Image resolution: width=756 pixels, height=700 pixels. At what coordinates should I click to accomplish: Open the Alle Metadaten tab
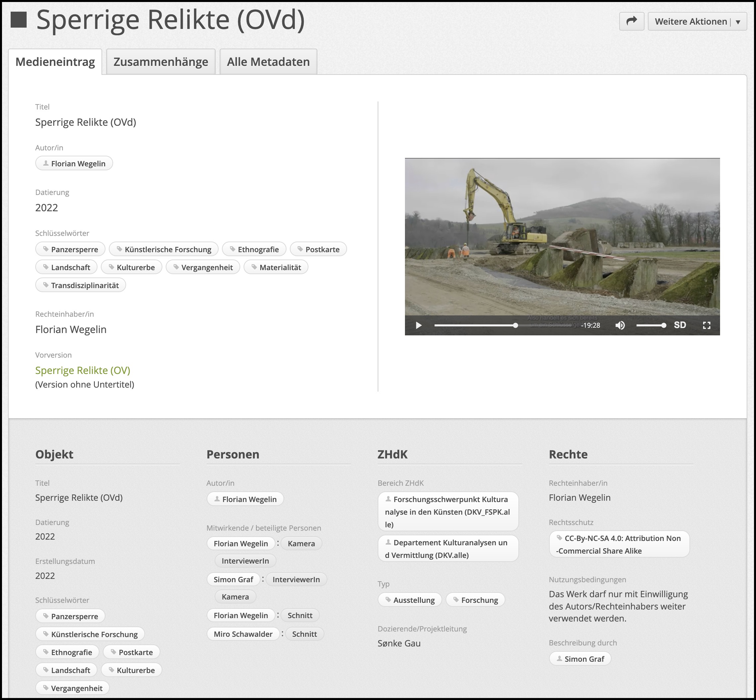[x=268, y=62]
